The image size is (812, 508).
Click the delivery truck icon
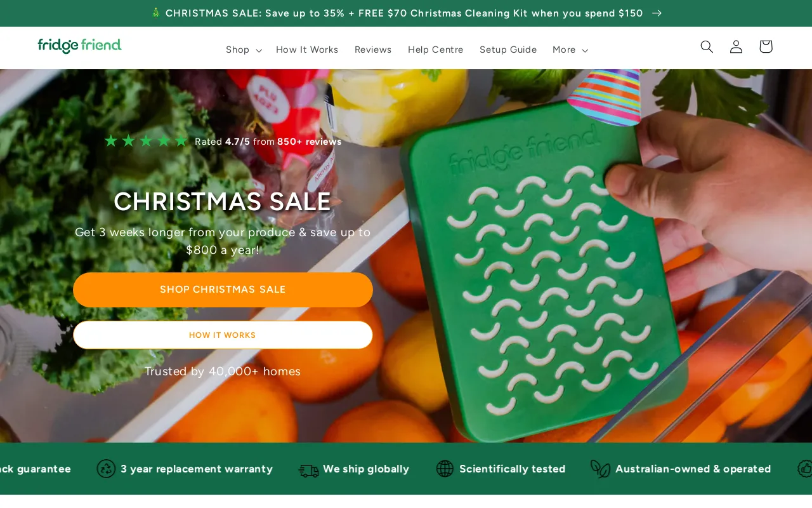(x=309, y=470)
